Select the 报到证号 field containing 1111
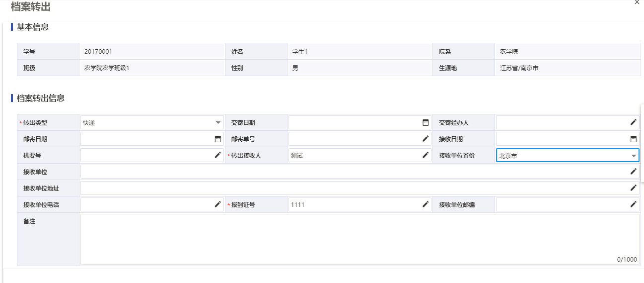The height and width of the screenshot is (283, 644). click(x=360, y=204)
